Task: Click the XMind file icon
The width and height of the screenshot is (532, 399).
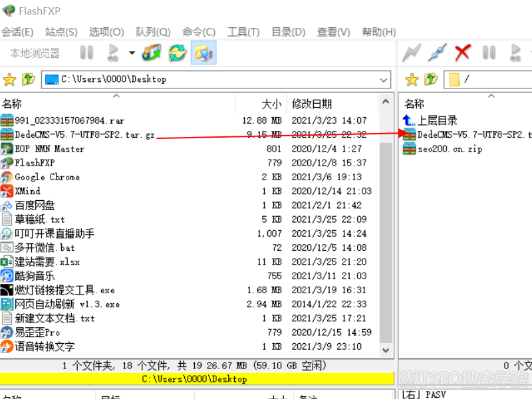Action: pos(7,191)
